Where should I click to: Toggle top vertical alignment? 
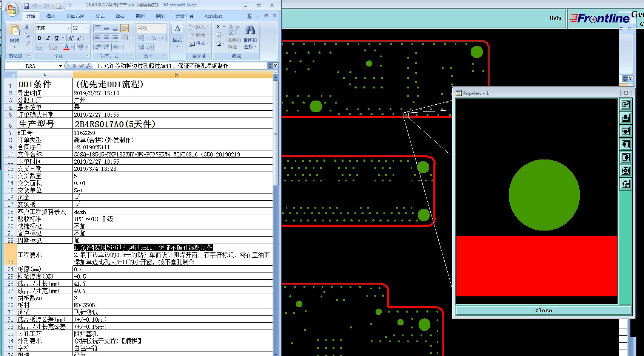[x=98, y=28]
